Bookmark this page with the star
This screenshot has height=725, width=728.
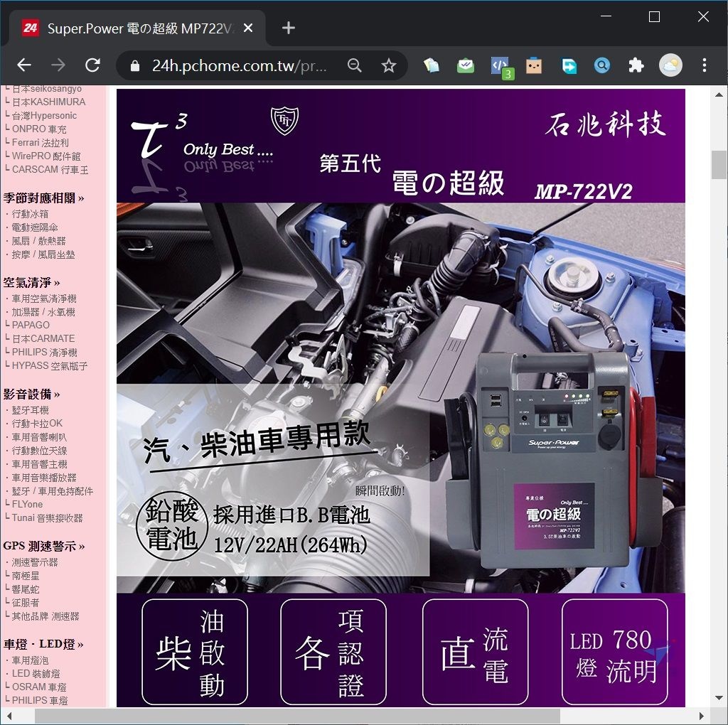pyautogui.click(x=389, y=65)
